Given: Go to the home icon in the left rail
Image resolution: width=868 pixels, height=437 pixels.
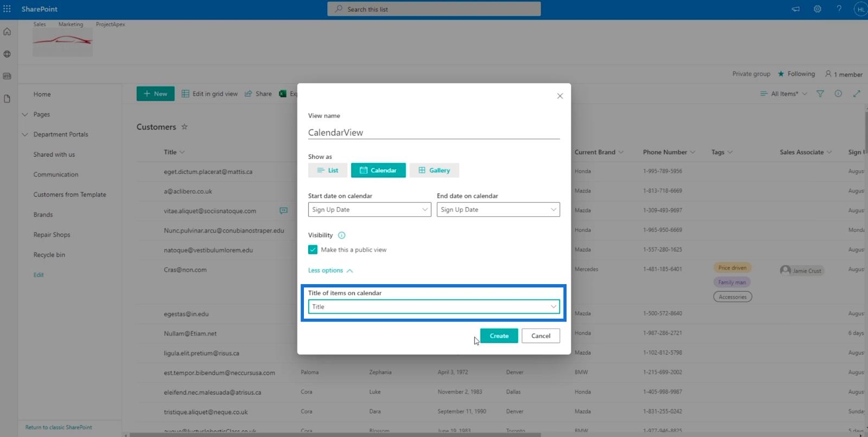Looking at the screenshot, I should coord(7,31).
